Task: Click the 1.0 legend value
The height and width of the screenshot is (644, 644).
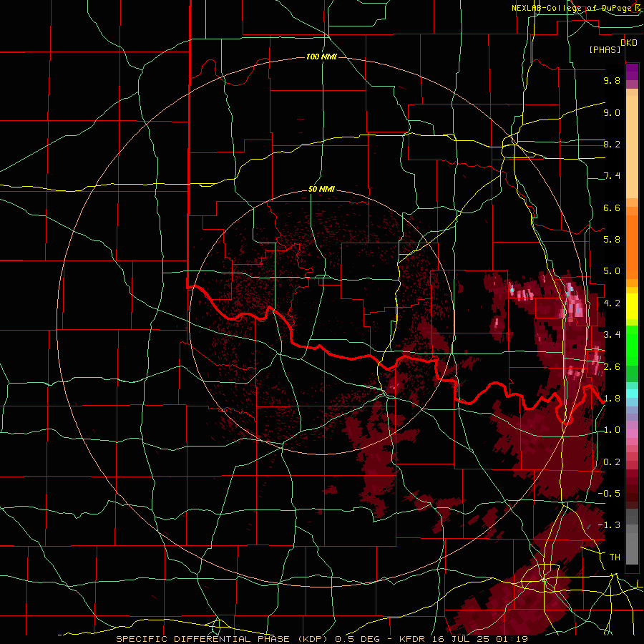Action: [x=612, y=430]
